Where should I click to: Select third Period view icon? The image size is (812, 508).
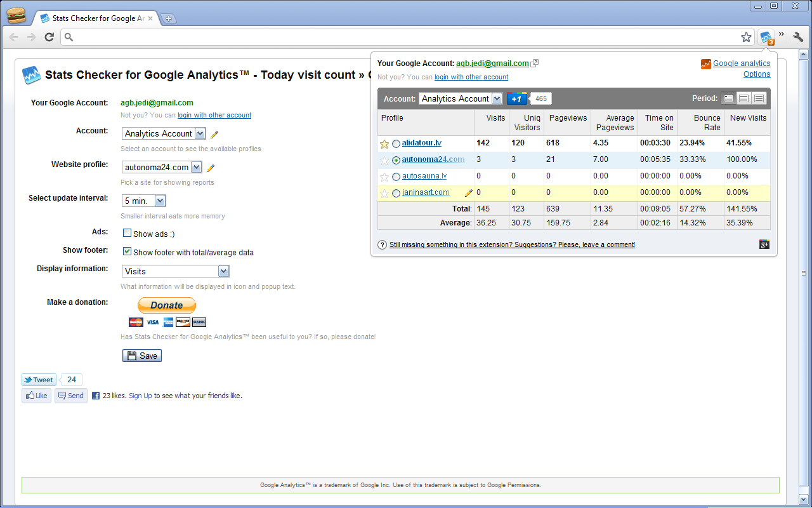(x=759, y=98)
